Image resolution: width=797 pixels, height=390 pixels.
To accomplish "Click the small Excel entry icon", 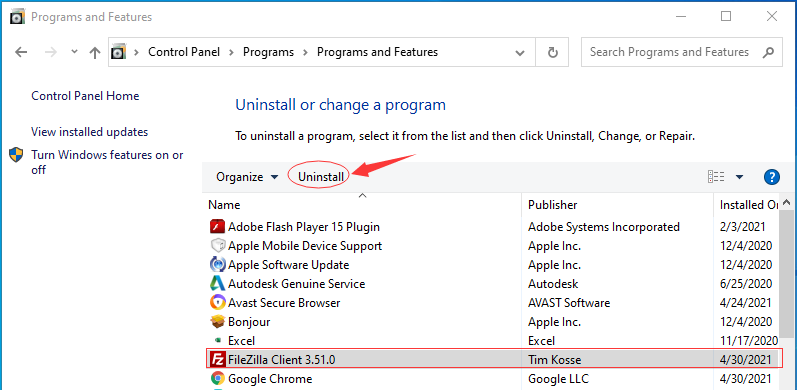I will point(218,341).
